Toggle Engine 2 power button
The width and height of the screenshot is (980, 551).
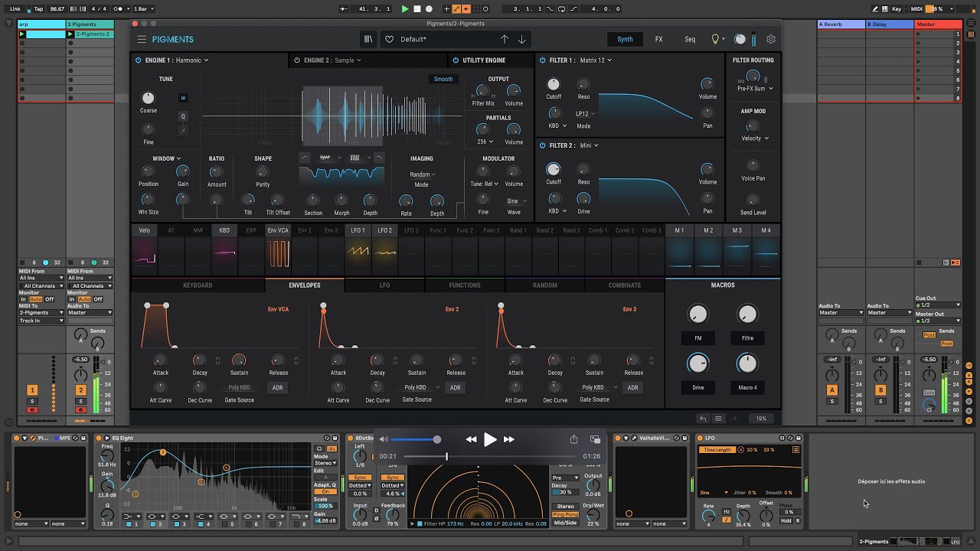click(x=297, y=60)
